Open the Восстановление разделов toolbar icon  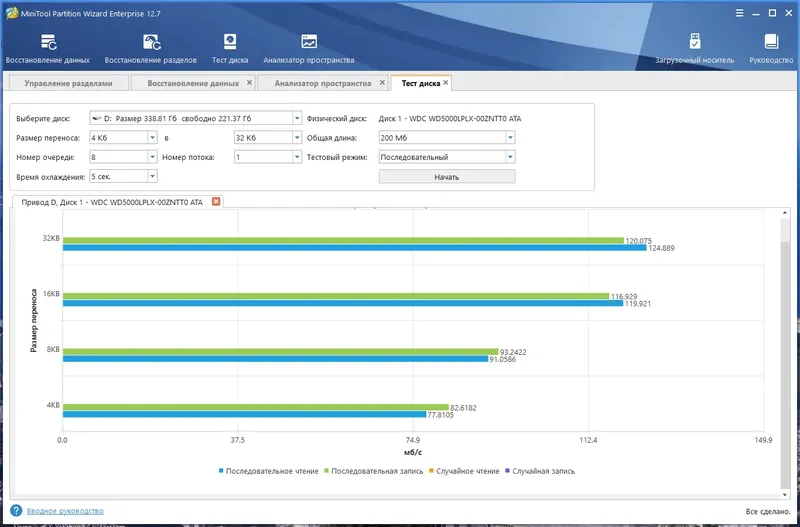151,49
